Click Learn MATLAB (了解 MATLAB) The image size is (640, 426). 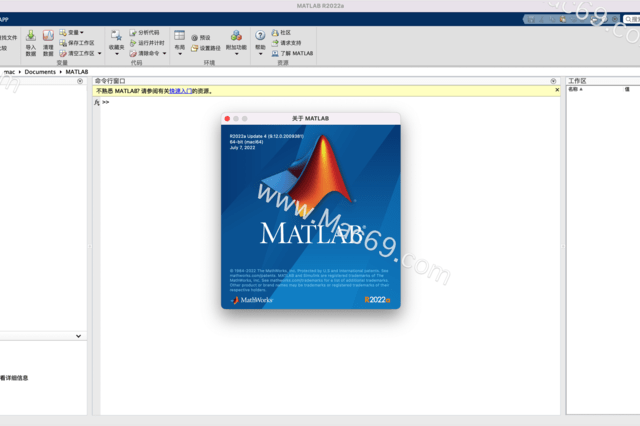click(x=292, y=53)
